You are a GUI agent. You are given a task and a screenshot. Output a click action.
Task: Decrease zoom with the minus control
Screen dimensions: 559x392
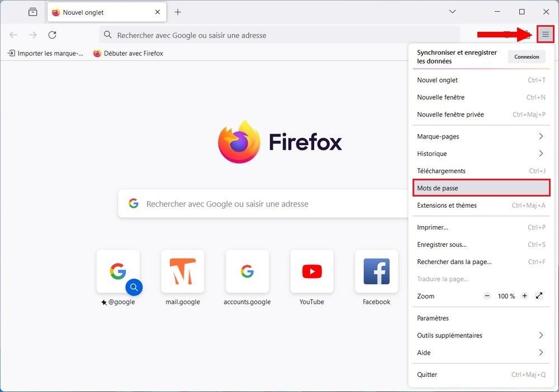tap(487, 296)
